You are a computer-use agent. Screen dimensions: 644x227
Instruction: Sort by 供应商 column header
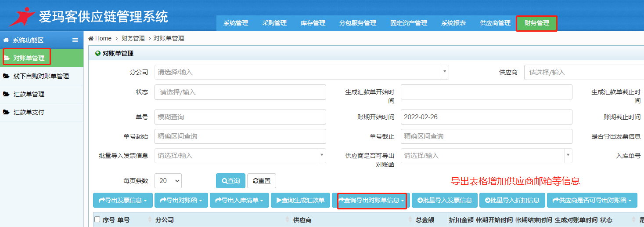coord(302,220)
